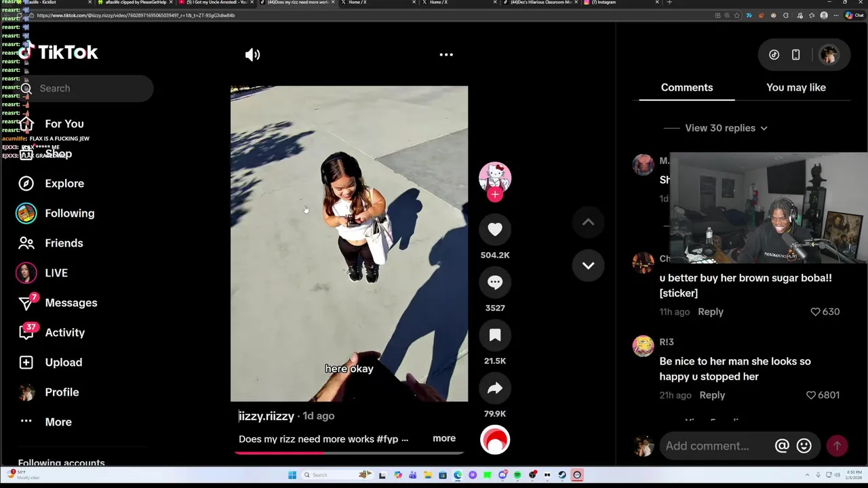Open the Windows taskbar Search box

(x=337, y=475)
